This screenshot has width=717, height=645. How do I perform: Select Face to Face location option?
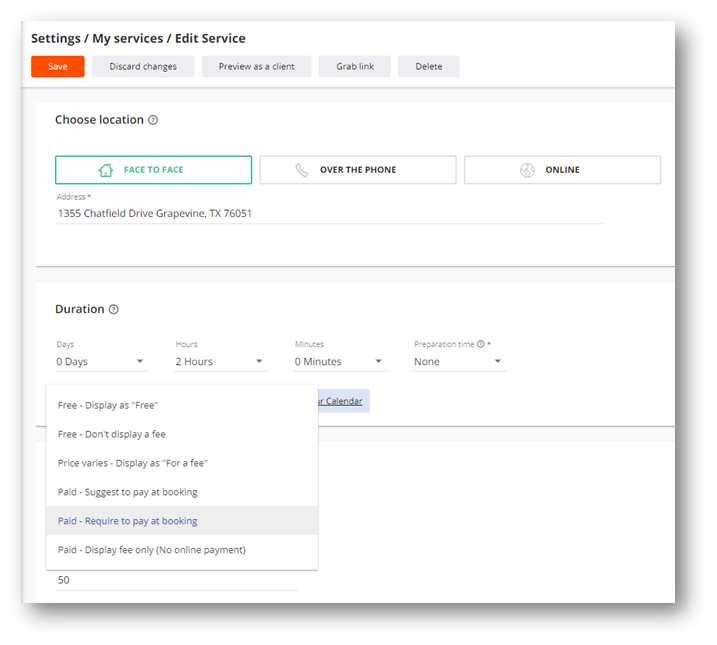click(153, 170)
